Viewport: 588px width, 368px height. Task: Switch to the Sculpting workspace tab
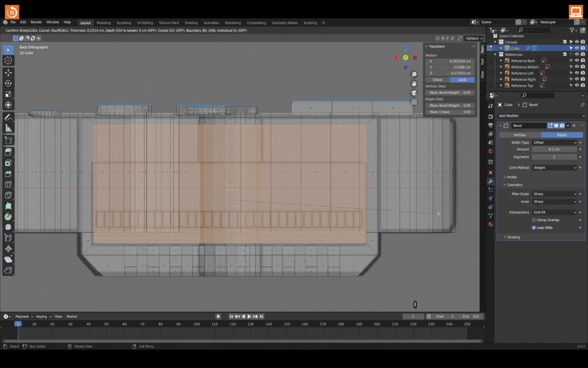tap(124, 23)
